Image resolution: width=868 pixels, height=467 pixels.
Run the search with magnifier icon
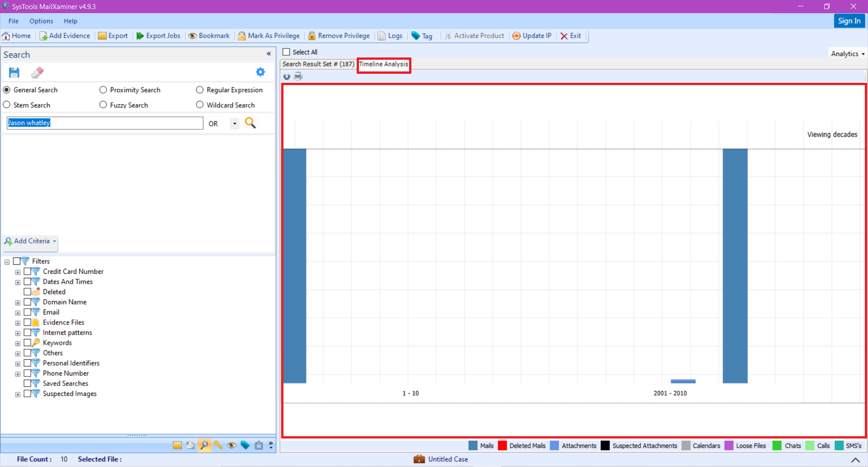coord(250,123)
